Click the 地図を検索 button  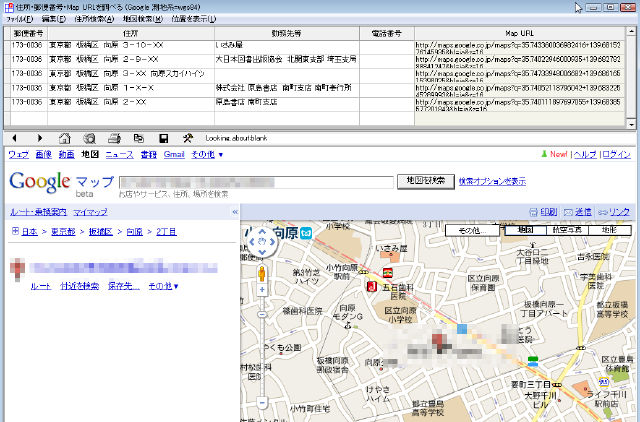(x=426, y=182)
